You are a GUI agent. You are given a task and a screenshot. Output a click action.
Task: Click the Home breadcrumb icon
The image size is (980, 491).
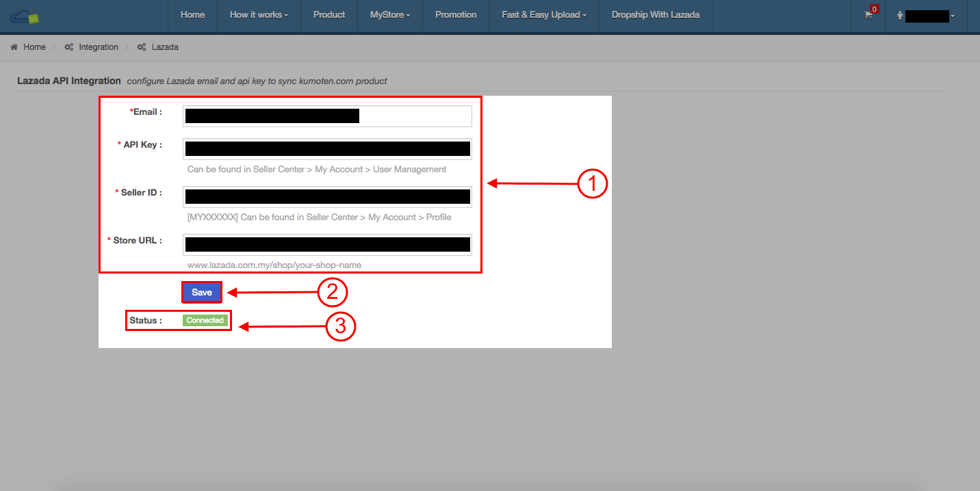pyautogui.click(x=14, y=47)
